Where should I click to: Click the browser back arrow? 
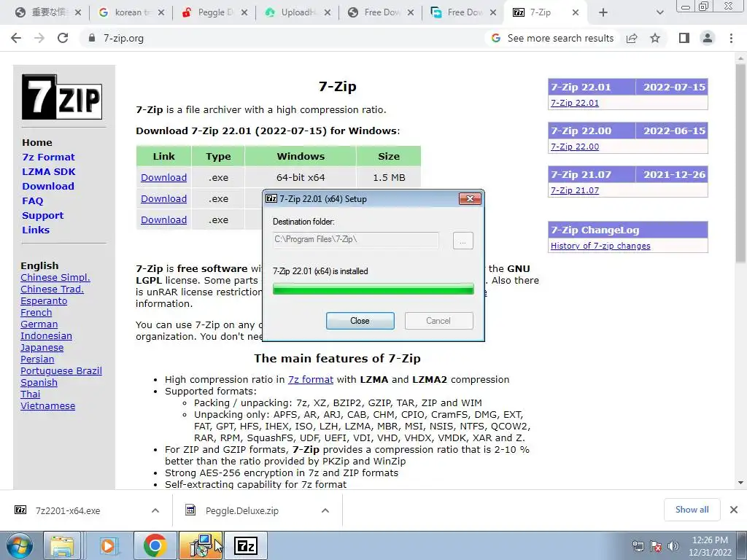[x=16, y=38]
